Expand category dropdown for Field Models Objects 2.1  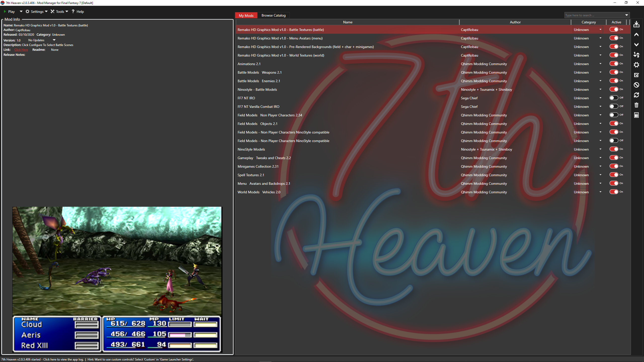(x=600, y=124)
